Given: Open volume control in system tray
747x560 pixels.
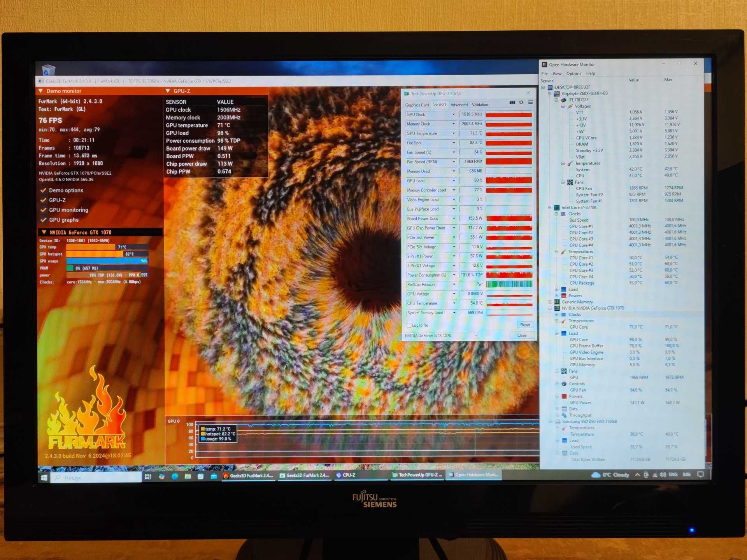Looking at the screenshot, I should [663, 475].
